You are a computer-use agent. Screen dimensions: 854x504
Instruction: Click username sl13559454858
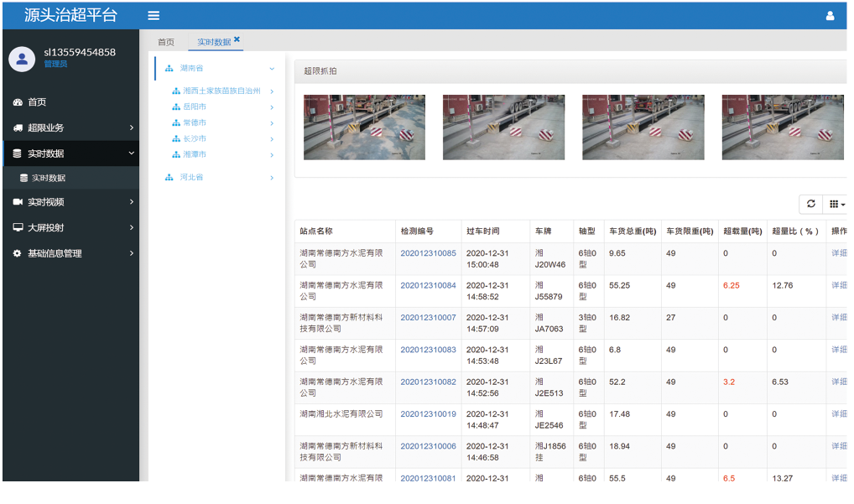(80, 52)
